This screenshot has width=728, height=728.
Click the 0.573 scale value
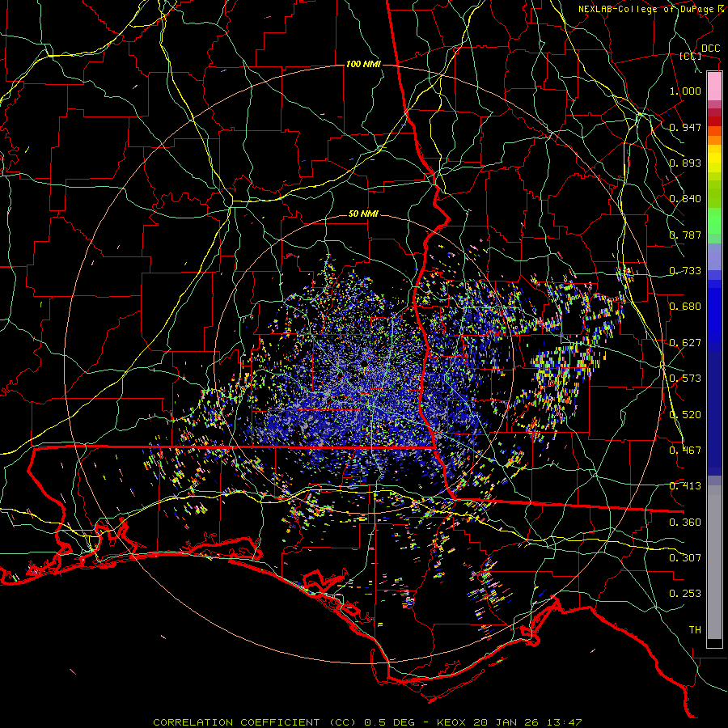click(685, 379)
